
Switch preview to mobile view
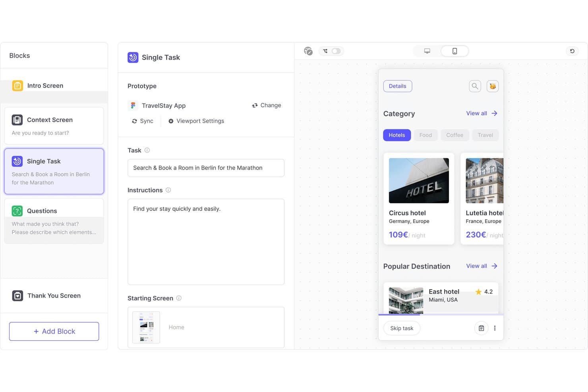[x=455, y=51]
